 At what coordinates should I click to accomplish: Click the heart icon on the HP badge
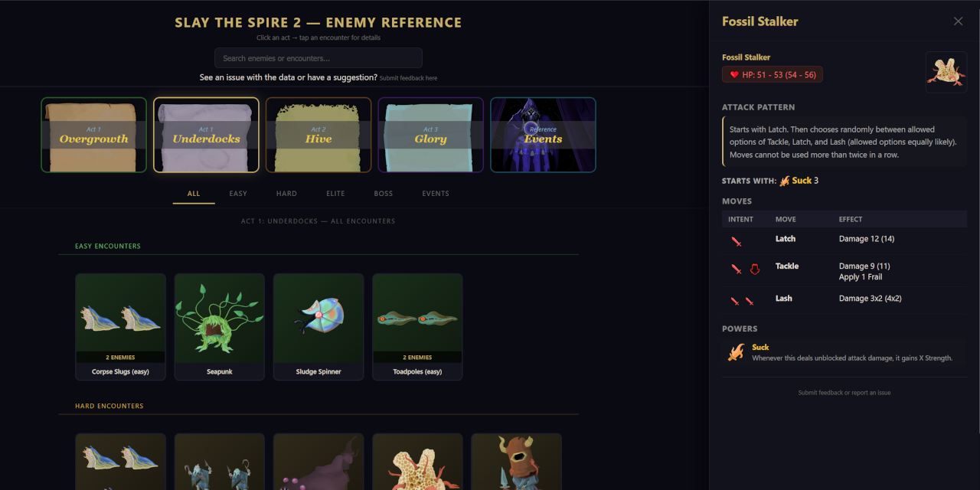733,73
